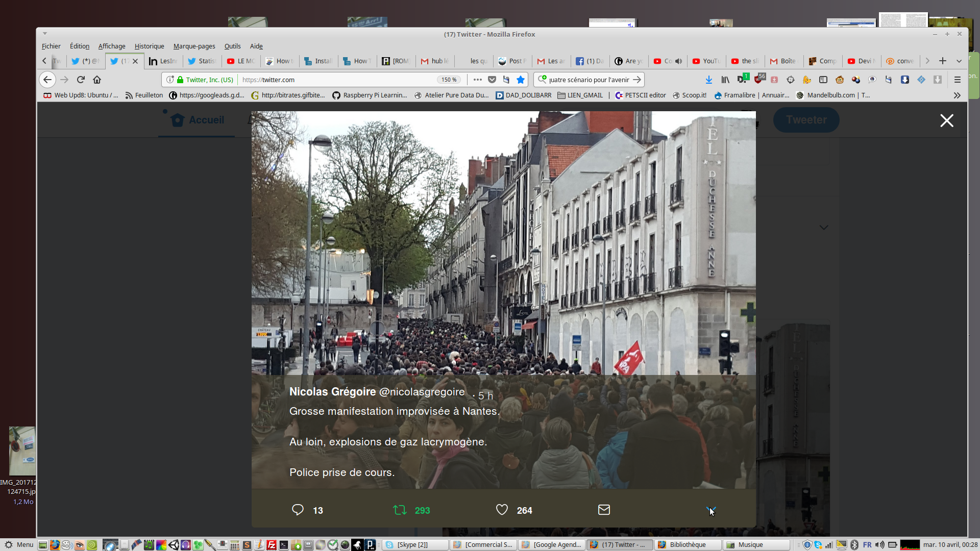The image size is (980, 551).
Task: Click the Twitter URL address field
Action: [x=337, y=80]
